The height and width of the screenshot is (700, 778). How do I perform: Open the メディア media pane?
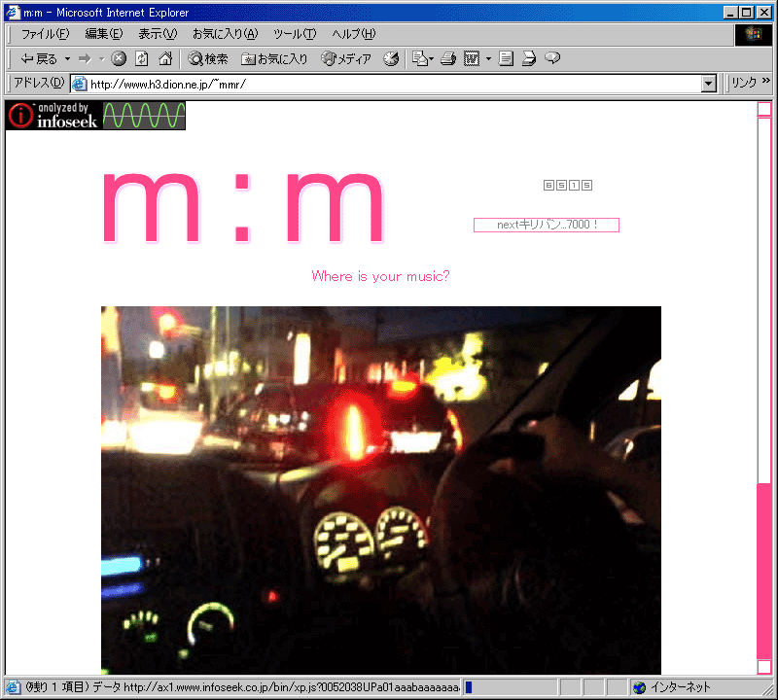click(x=346, y=59)
